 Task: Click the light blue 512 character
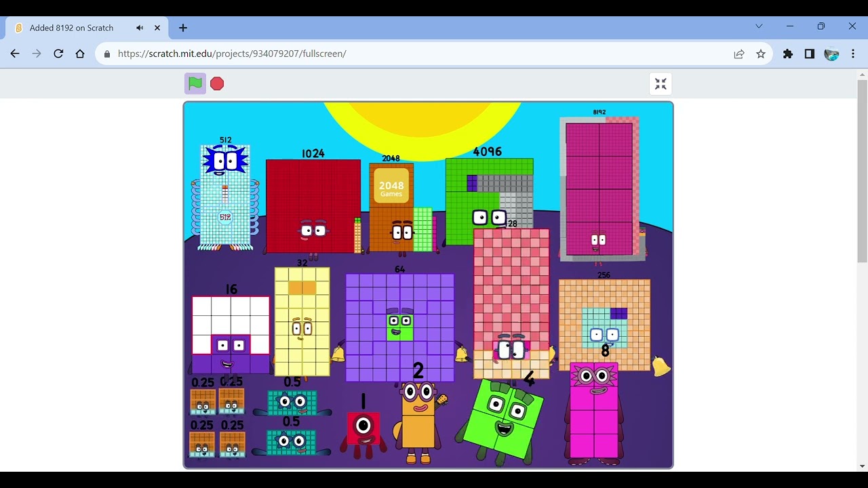click(x=225, y=197)
